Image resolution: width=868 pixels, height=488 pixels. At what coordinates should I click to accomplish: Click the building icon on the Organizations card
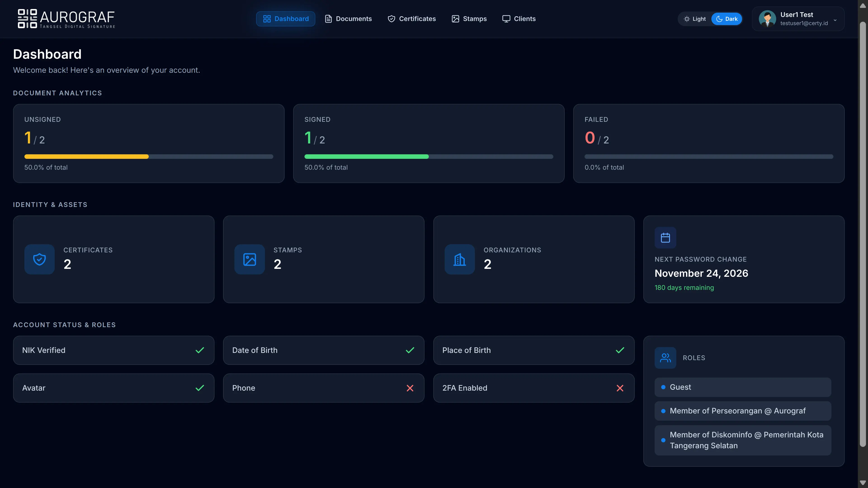tap(460, 259)
